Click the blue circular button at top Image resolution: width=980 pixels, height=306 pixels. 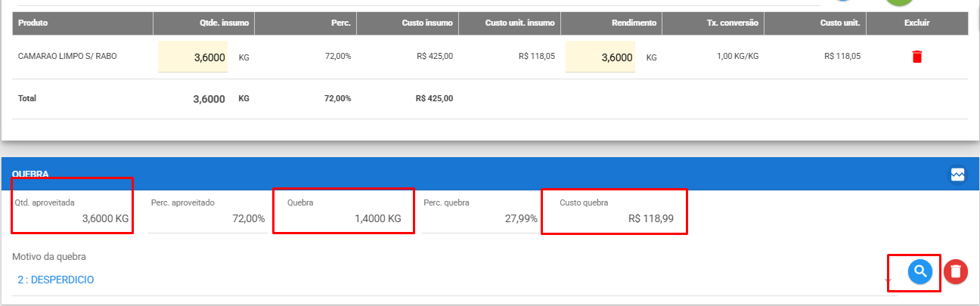(845, 2)
